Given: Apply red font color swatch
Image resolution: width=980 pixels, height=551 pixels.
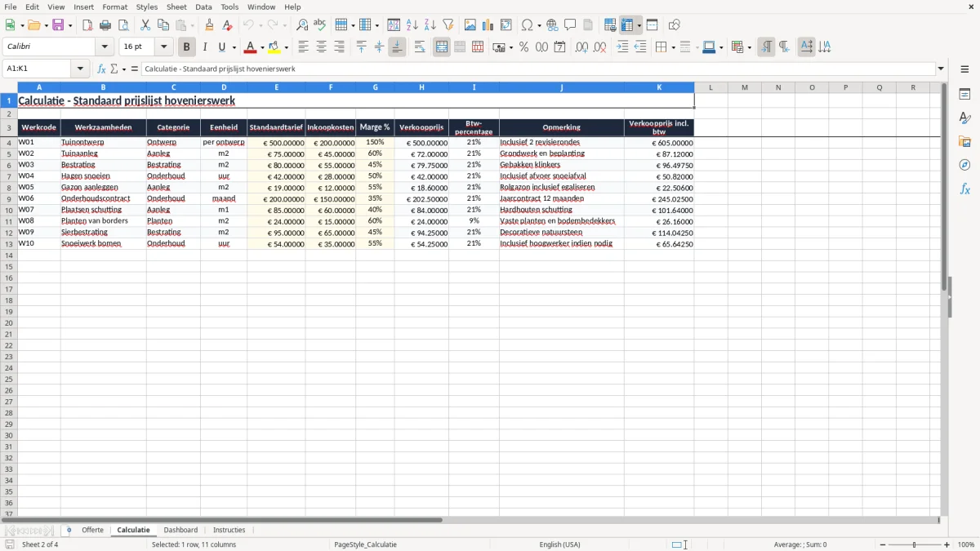Looking at the screenshot, I should pyautogui.click(x=251, y=47).
